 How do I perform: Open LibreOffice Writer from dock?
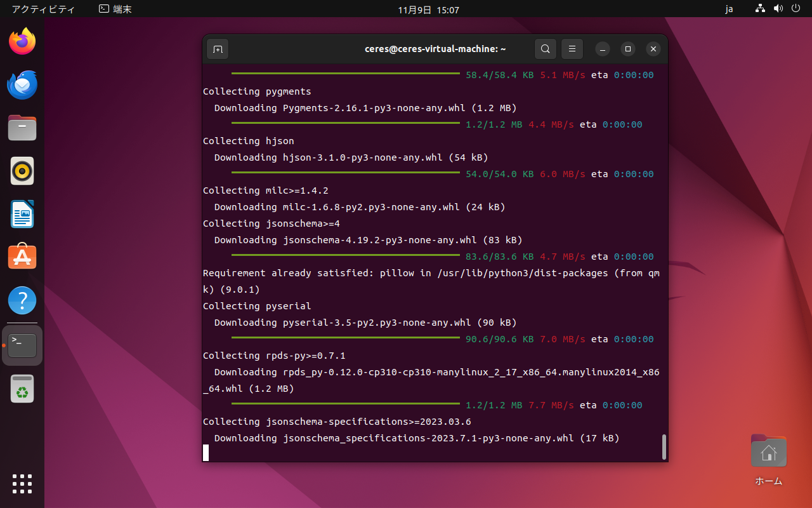(x=22, y=215)
